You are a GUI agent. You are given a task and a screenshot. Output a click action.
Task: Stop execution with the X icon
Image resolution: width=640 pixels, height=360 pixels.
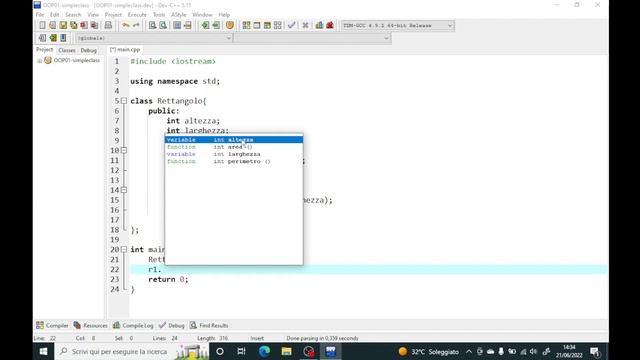coord(305,25)
